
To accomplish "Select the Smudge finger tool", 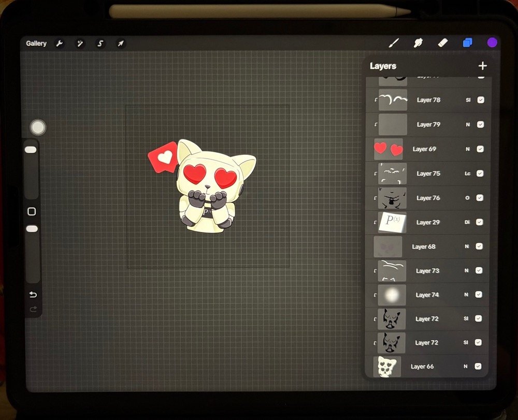I will click(418, 42).
